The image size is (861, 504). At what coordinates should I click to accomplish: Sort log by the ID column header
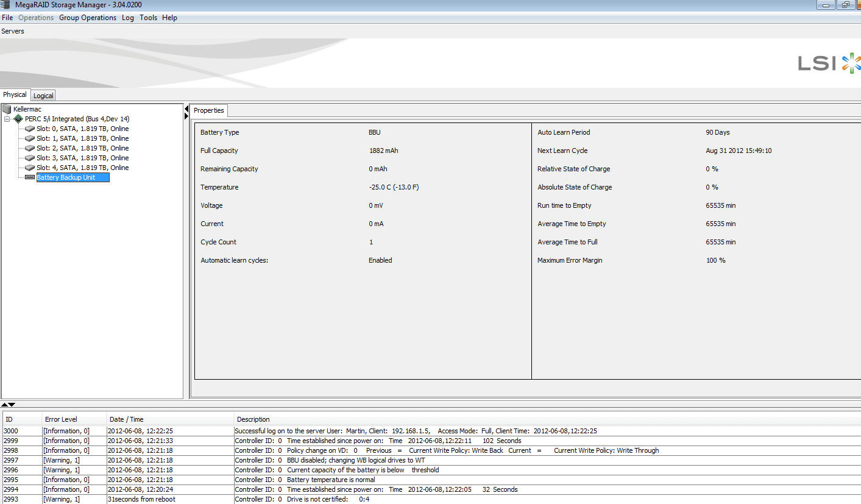click(23, 419)
